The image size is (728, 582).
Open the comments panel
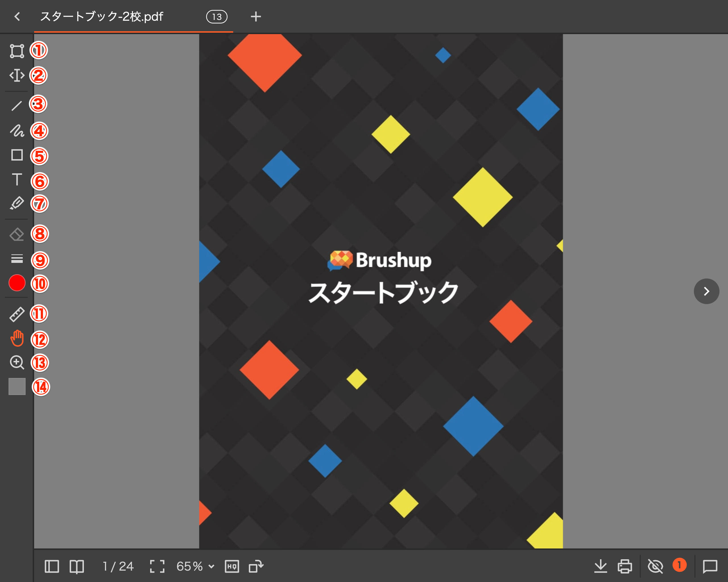click(710, 566)
